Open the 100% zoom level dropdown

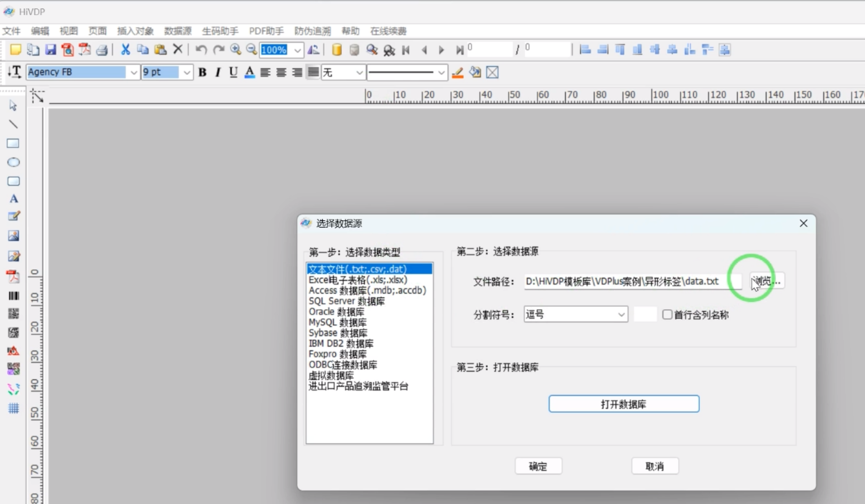click(298, 50)
